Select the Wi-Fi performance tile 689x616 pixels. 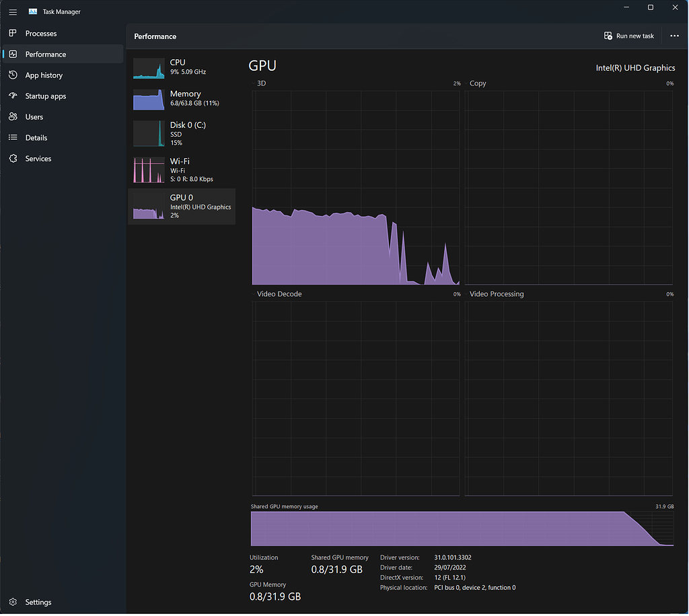click(x=180, y=170)
